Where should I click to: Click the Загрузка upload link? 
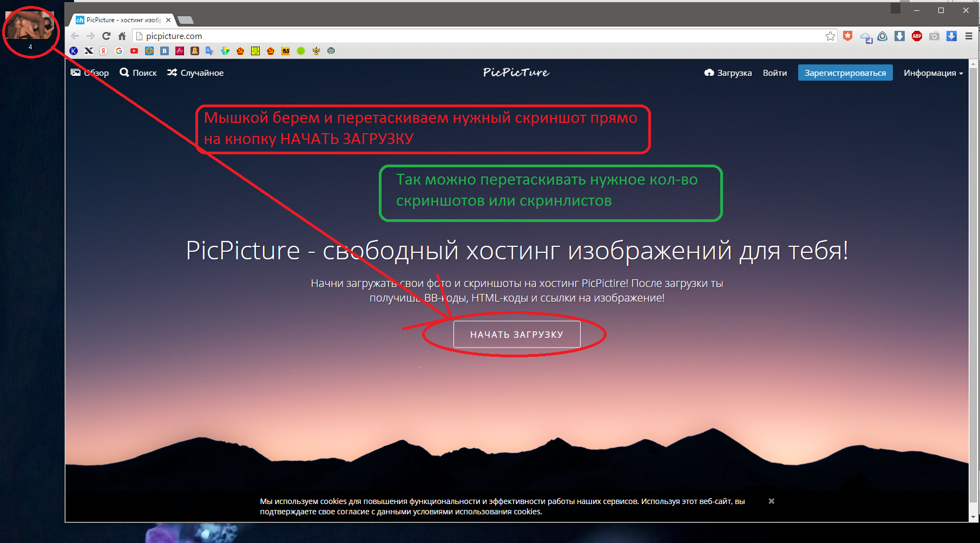point(728,73)
